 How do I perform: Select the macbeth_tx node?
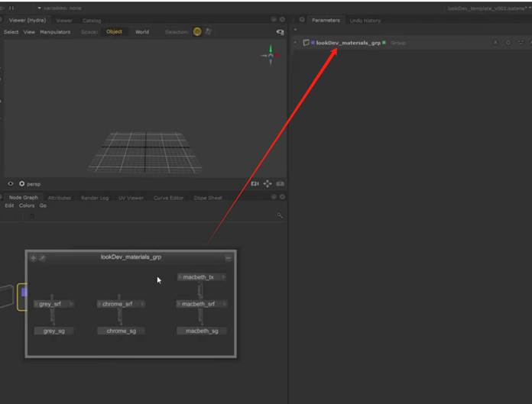pos(200,277)
